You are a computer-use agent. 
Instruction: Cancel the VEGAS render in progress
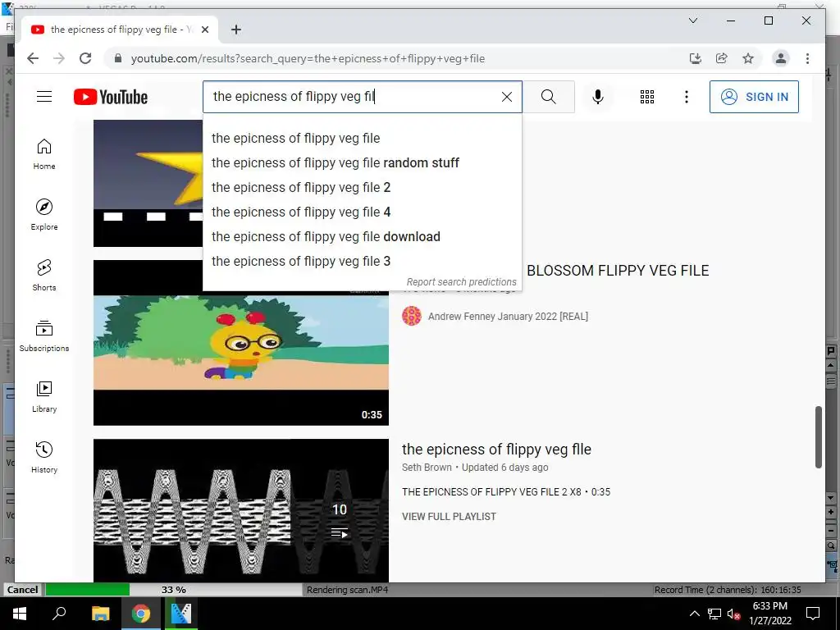pos(22,589)
